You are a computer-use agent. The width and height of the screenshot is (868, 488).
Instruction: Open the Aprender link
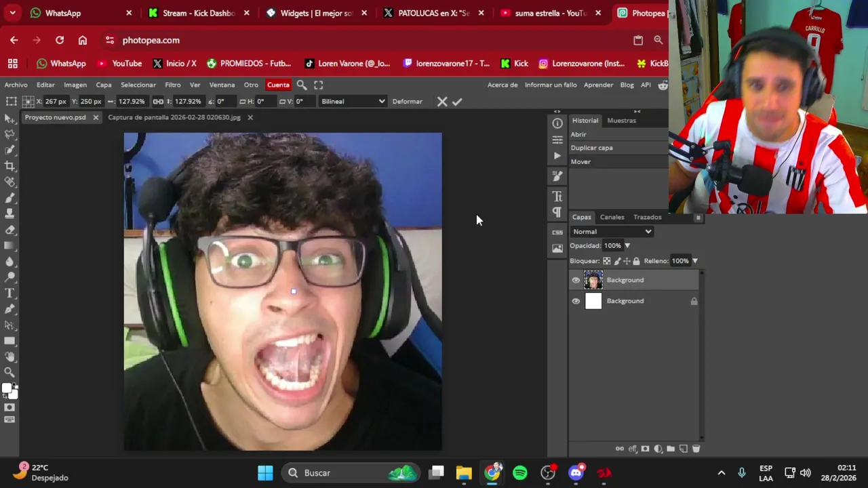pos(599,85)
